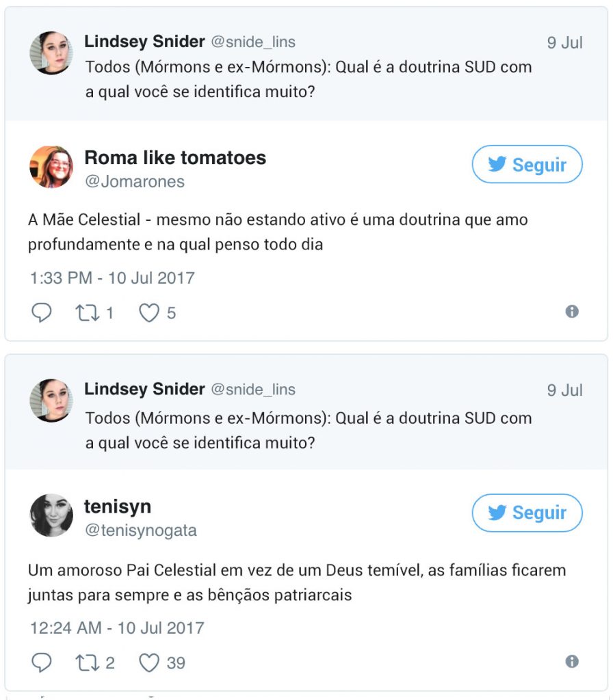Open Roma like tomatoes profile picture
The height and width of the screenshot is (700, 615).
51,167
